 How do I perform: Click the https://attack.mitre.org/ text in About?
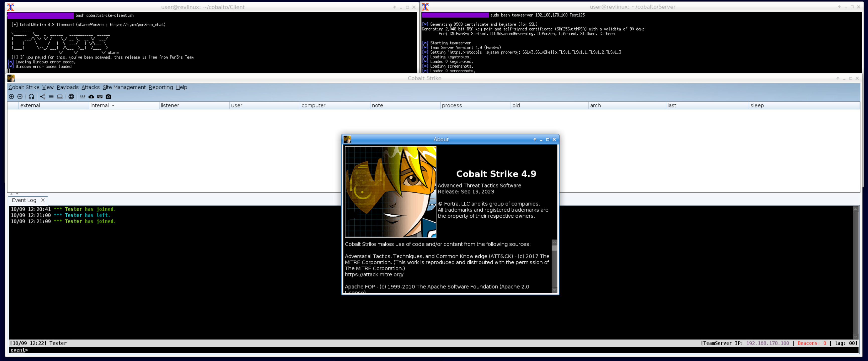tap(374, 274)
